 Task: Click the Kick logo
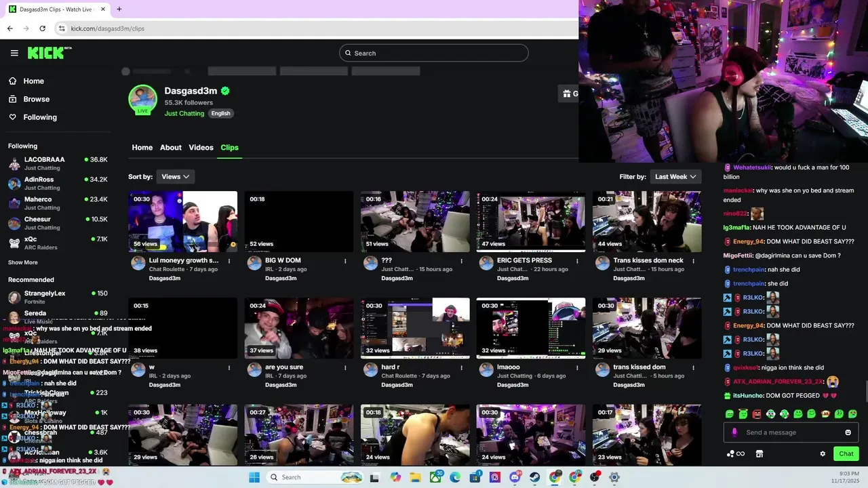[50, 53]
